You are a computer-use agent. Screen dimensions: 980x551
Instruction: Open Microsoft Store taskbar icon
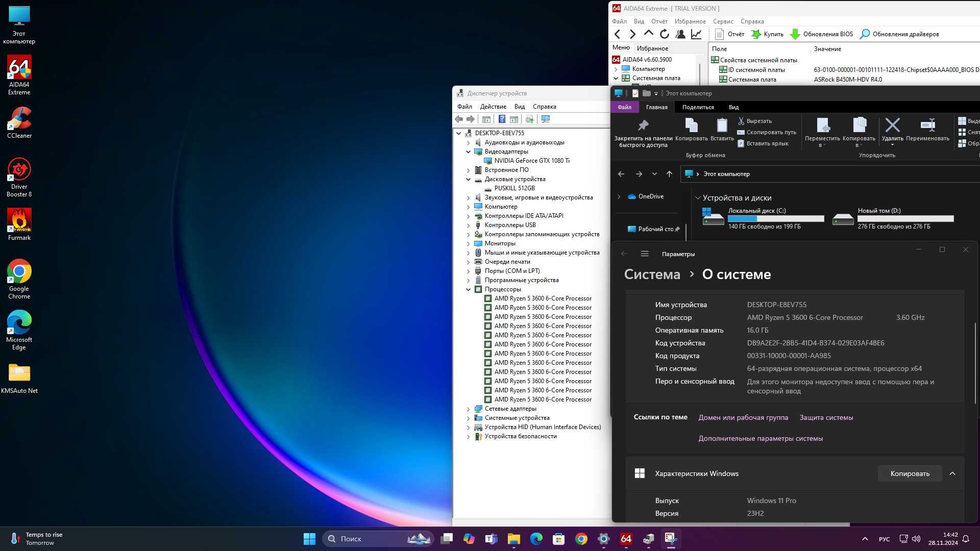pyautogui.click(x=558, y=539)
